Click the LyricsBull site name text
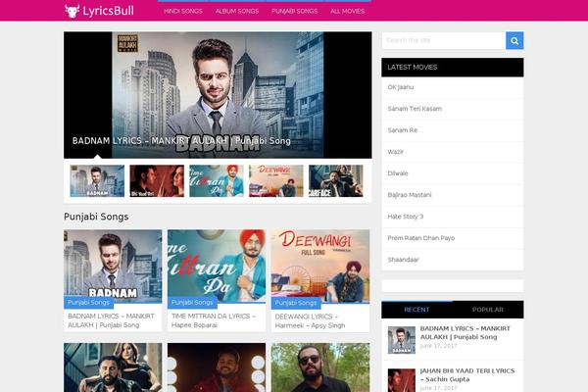 click(x=109, y=11)
